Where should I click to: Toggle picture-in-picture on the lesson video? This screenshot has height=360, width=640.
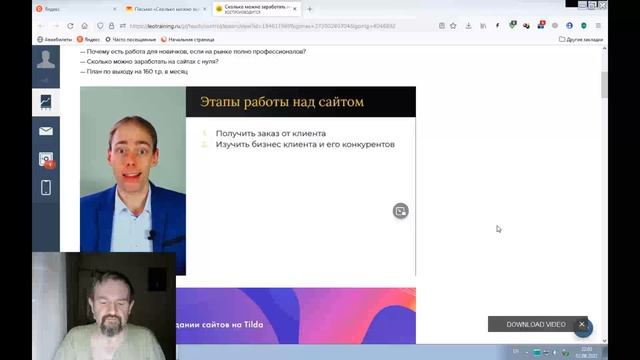coord(400,211)
